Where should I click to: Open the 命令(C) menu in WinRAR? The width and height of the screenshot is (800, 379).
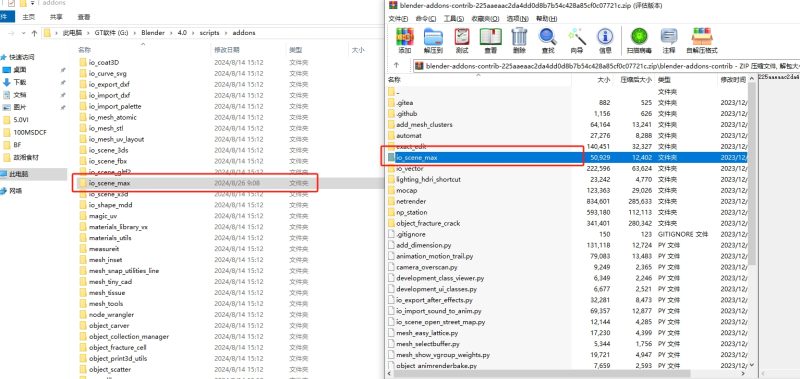426,18
